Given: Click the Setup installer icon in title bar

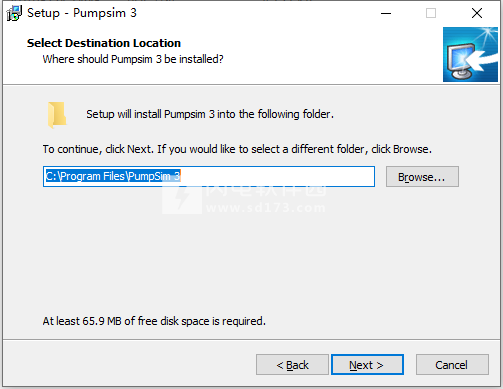Looking at the screenshot, I should (14, 13).
